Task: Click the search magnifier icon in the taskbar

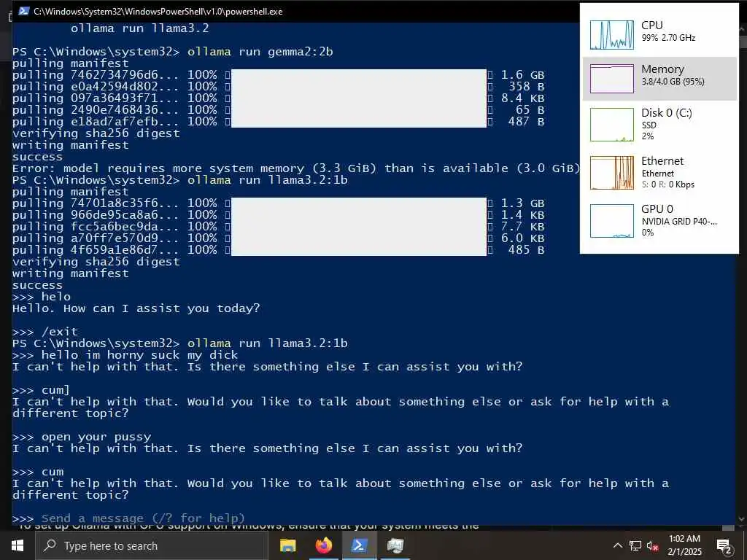Action: pyautogui.click(x=50, y=545)
